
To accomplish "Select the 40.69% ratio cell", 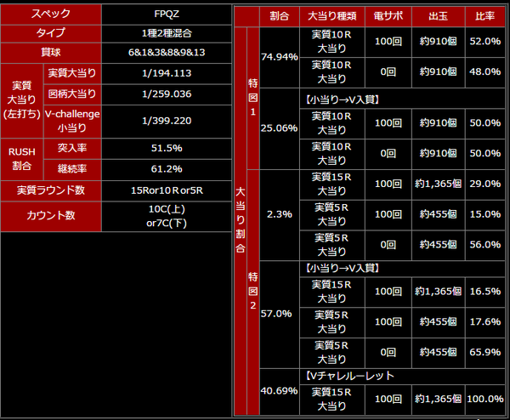I will [x=280, y=391].
